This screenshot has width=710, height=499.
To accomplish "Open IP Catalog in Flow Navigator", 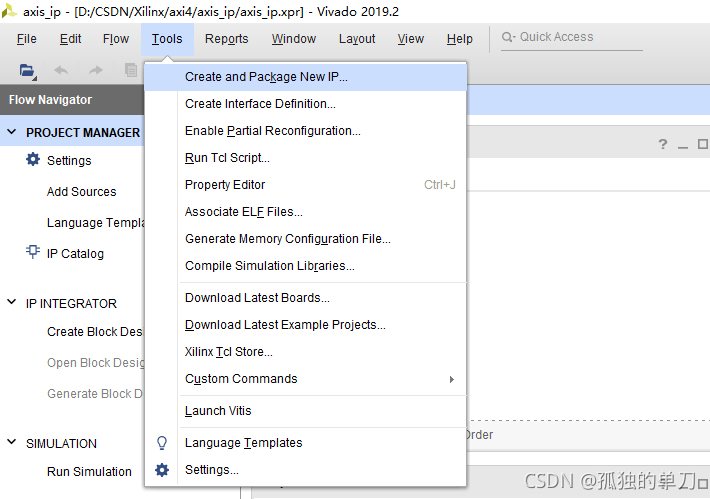I will pos(75,254).
